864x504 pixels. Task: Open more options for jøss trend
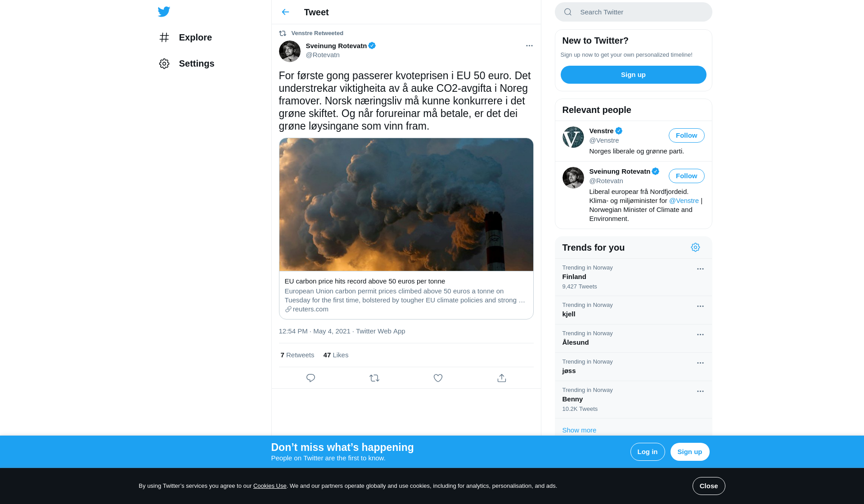(x=700, y=363)
